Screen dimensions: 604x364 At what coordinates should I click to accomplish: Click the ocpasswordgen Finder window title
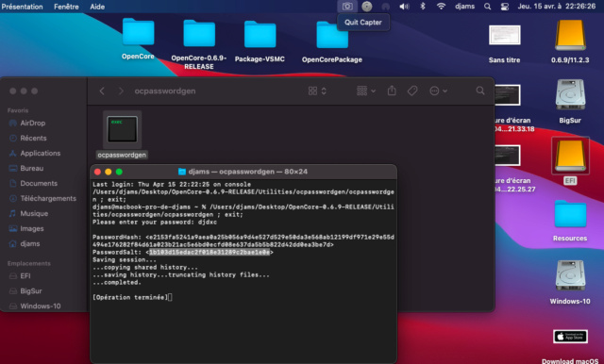click(165, 91)
